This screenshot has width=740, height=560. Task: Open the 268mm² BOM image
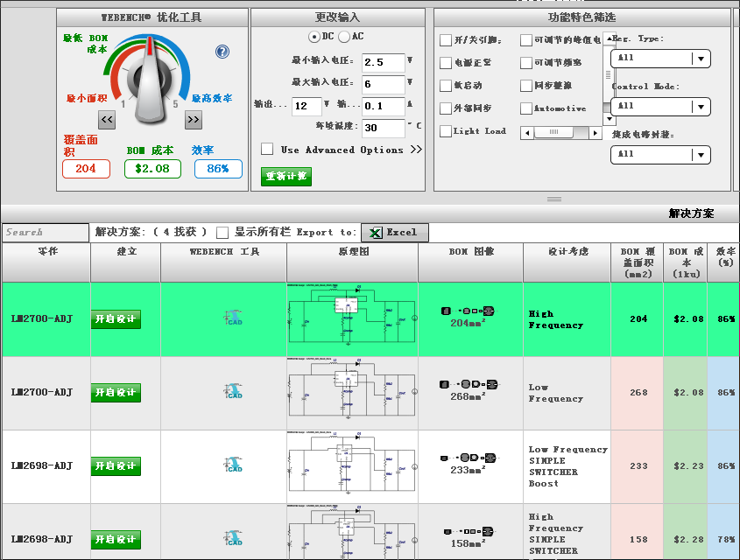pyautogui.click(x=469, y=390)
